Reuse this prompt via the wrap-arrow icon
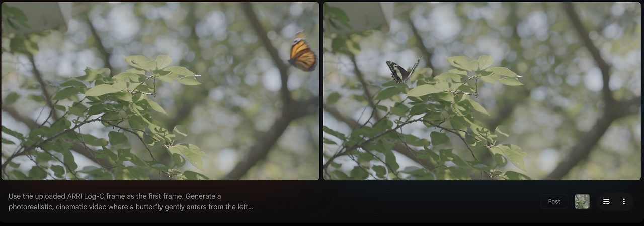 606,201
